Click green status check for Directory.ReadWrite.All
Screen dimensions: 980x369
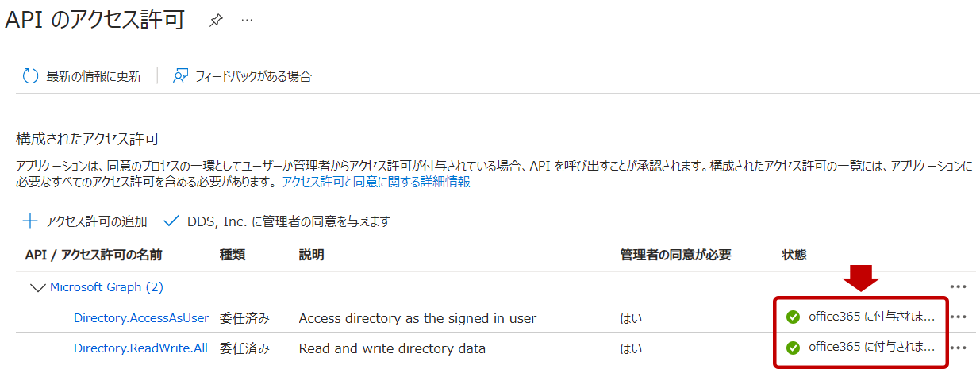tap(792, 348)
